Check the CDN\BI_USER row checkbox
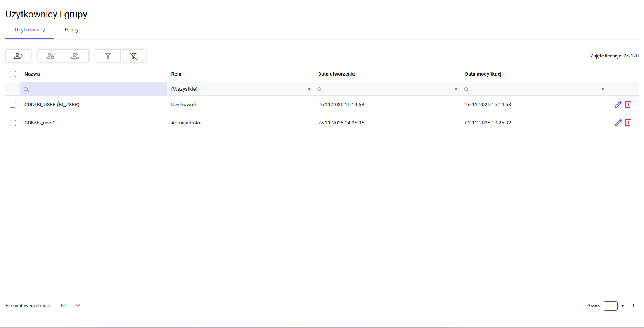The height and width of the screenshot is (328, 644). click(13, 105)
